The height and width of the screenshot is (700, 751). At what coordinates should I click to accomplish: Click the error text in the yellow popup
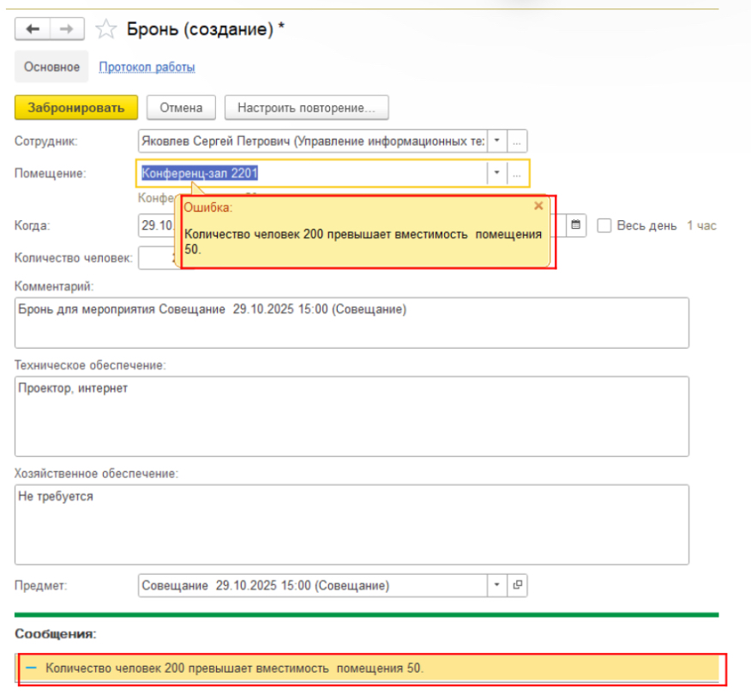[363, 242]
